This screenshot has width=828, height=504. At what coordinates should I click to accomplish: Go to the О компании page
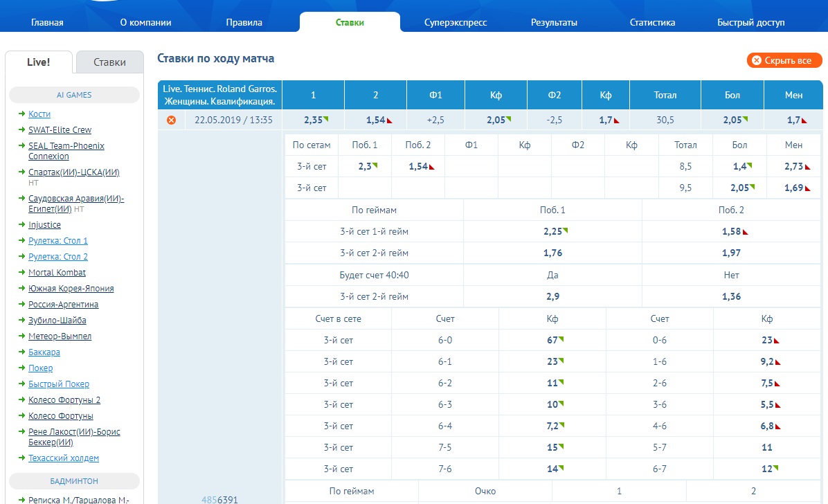[145, 22]
